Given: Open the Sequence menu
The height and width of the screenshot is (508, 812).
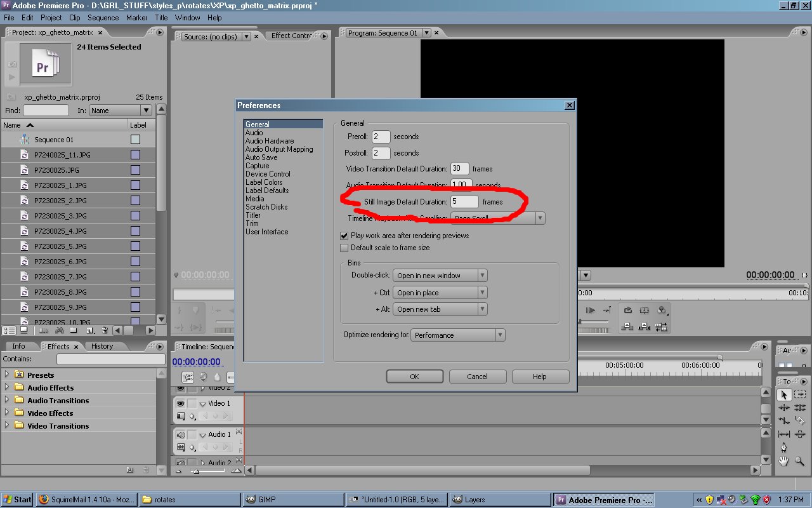Looking at the screenshot, I should pyautogui.click(x=103, y=18).
